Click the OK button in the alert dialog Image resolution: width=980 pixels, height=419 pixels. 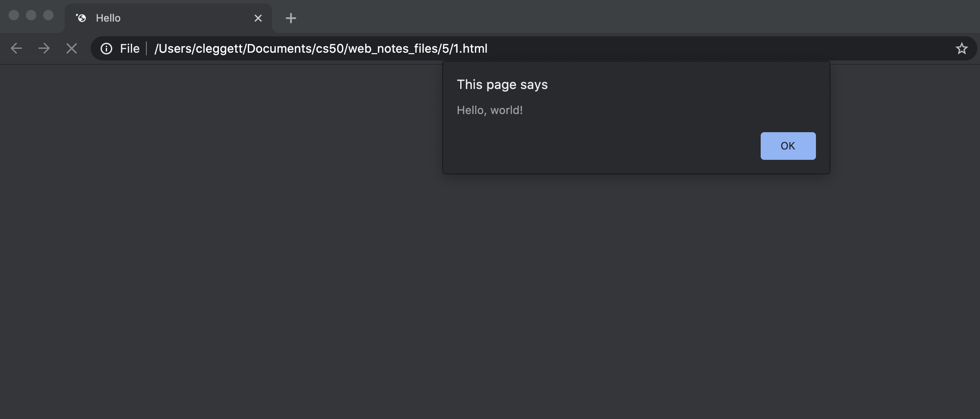[x=787, y=146]
